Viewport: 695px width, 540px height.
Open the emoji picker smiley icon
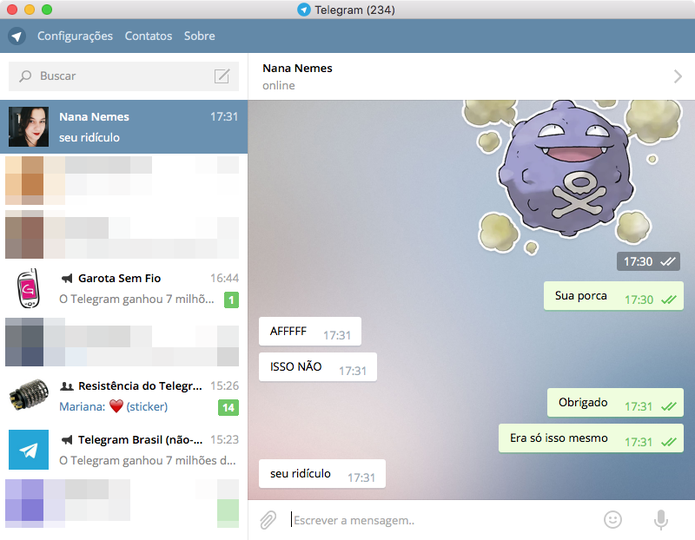(x=613, y=520)
